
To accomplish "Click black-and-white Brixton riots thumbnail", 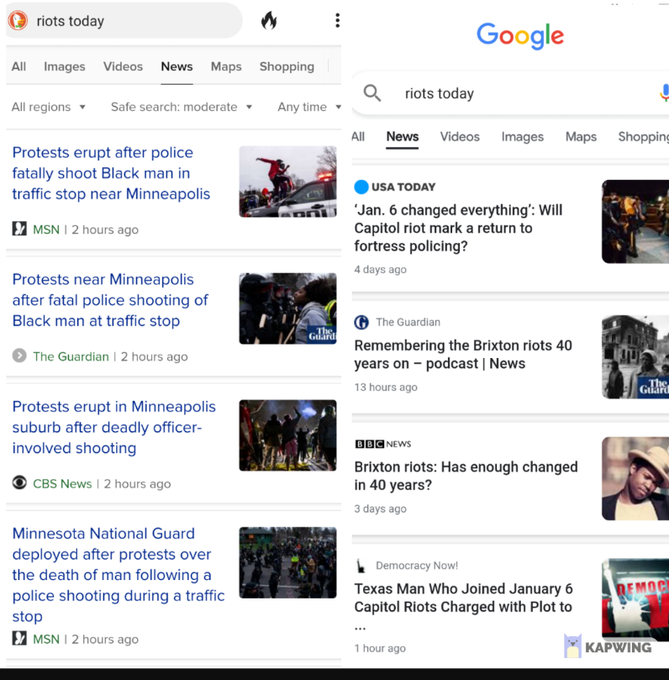I will click(635, 356).
